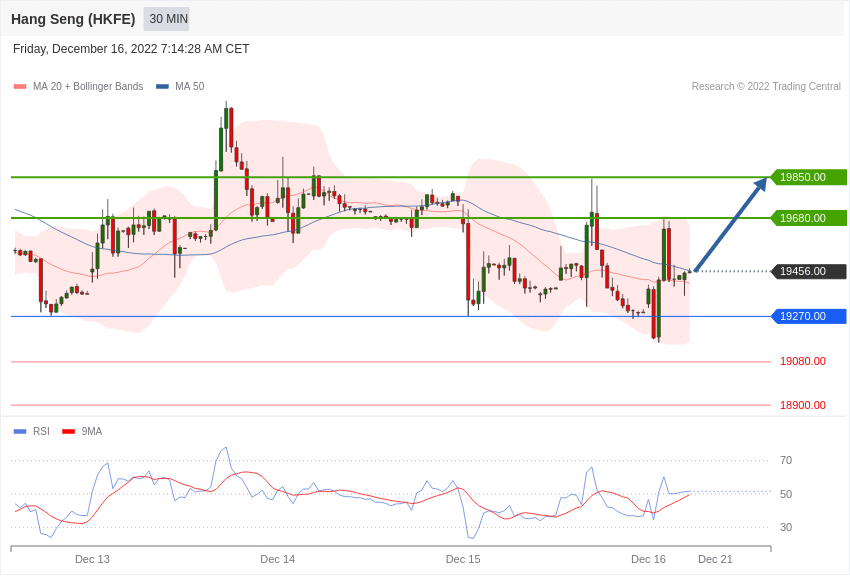850x576 pixels.
Task: Click the 70 level on the RSI scale
Action: (x=786, y=460)
